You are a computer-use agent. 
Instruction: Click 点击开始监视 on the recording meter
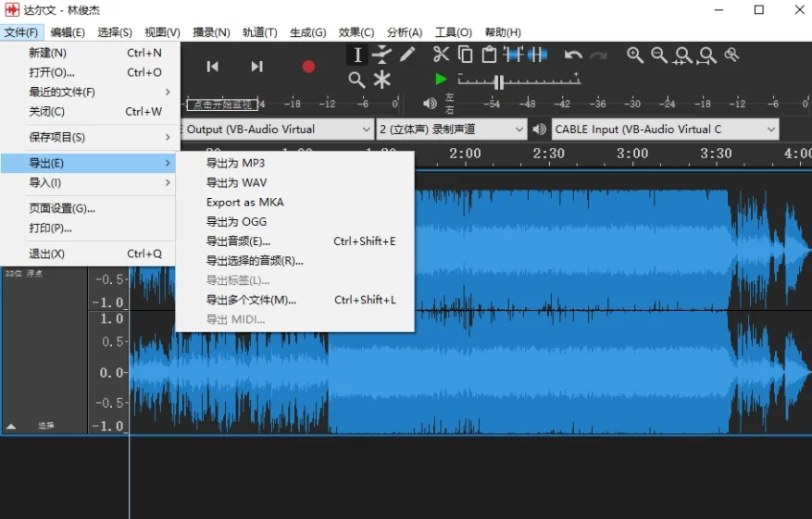pyautogui.click(x=222, y=105)
